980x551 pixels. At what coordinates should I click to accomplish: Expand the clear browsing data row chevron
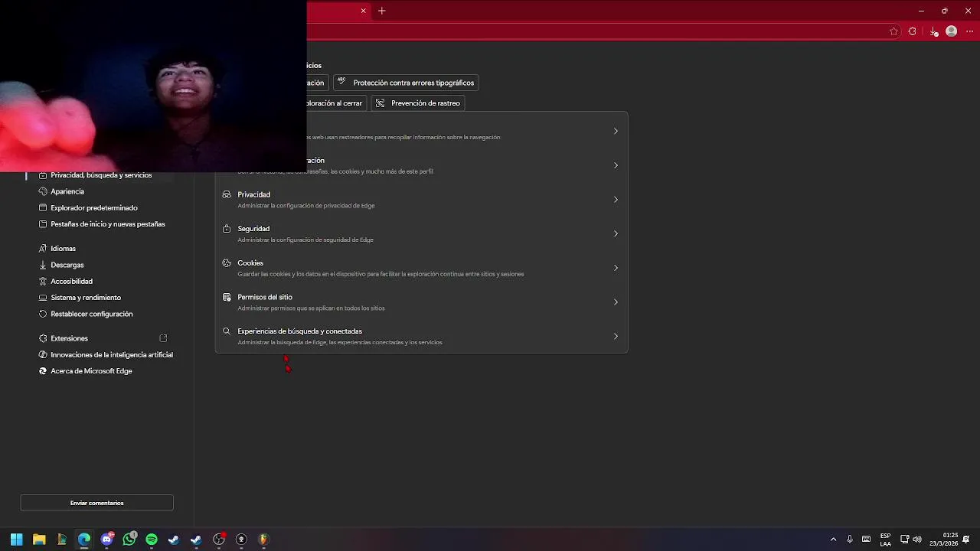click(x=616, y=165)
